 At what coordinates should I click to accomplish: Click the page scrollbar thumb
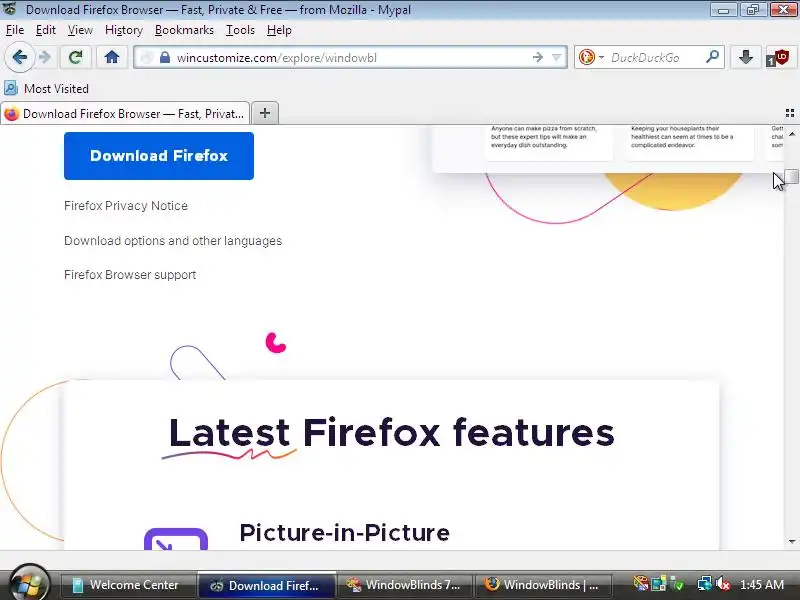click(791, 176)
